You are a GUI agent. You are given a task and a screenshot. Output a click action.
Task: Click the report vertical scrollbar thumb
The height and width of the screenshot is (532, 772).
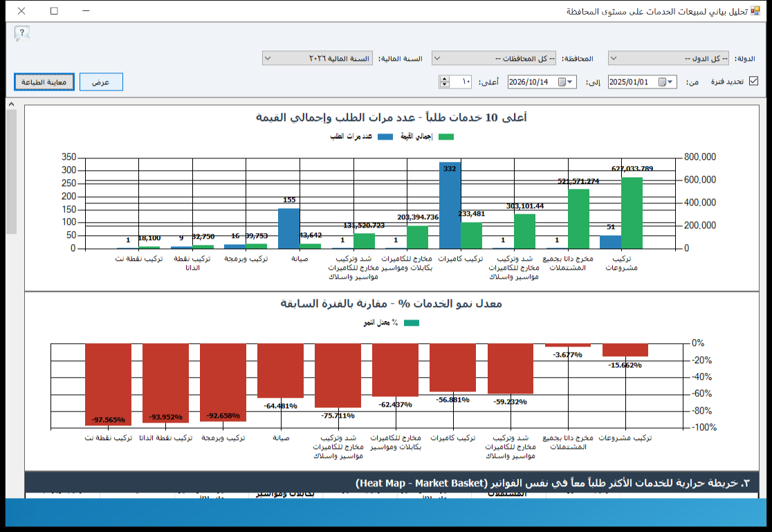coord(11,172)
